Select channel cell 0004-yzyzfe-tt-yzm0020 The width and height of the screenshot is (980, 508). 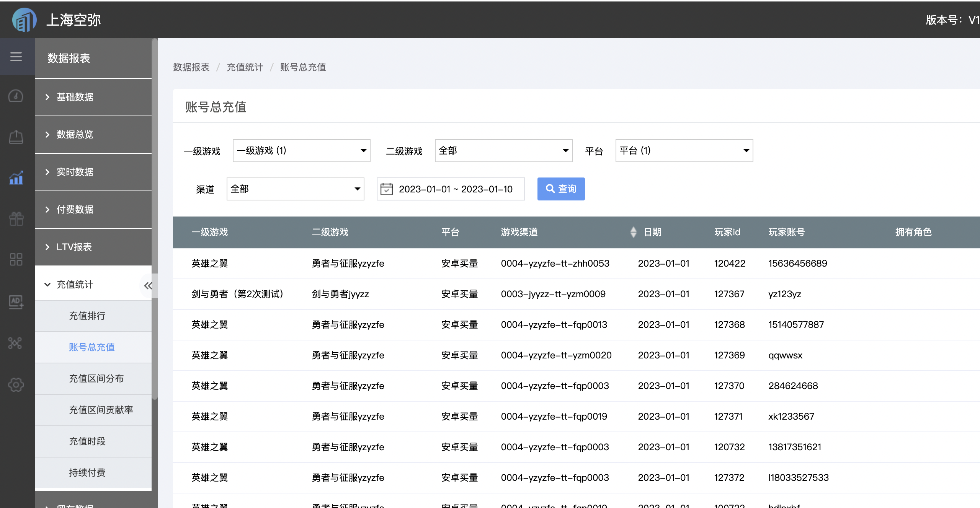click(x=556, y=355)
